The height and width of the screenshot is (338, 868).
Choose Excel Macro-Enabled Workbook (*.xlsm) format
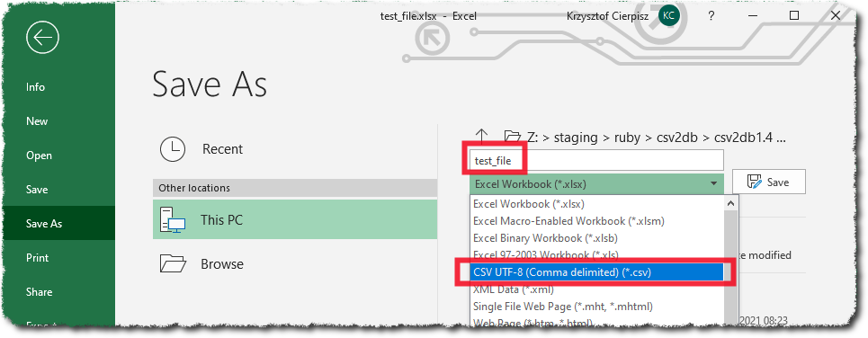tap(568, 221)
